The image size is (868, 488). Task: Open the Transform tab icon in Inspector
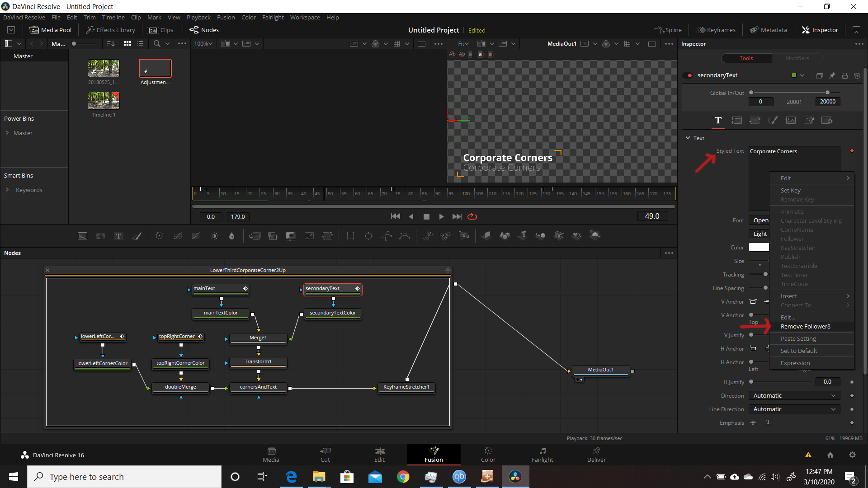pos(755,120)
